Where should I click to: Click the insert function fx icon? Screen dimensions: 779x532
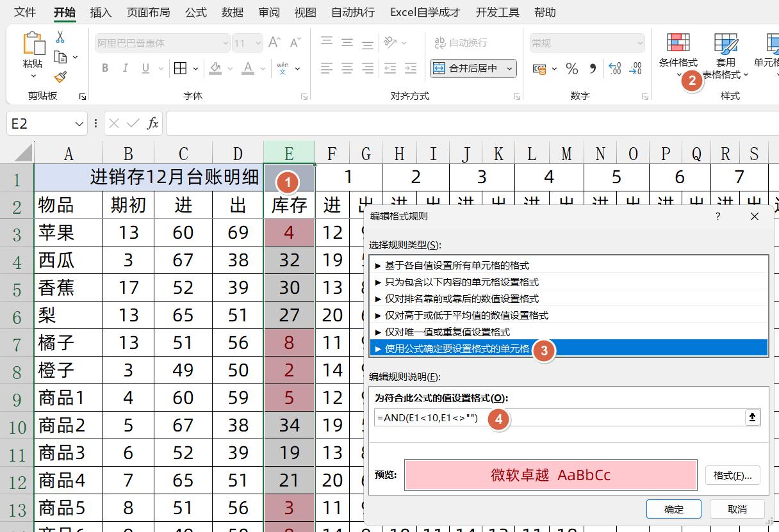pos(152,124)
